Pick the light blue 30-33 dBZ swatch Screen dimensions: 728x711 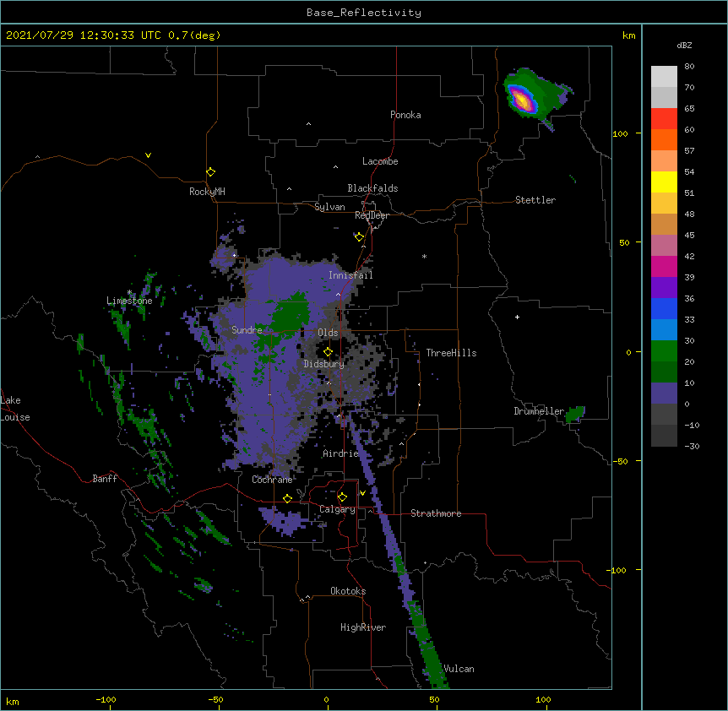(664, 330)
